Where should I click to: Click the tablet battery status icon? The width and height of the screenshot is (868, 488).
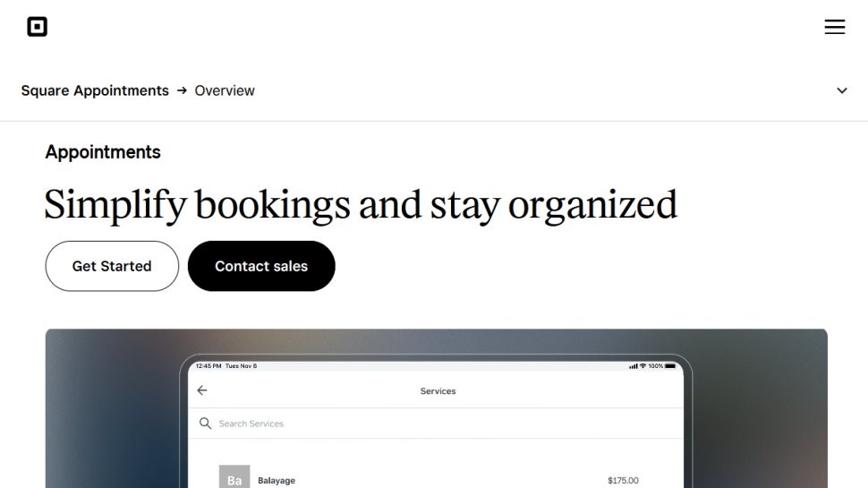670,366
